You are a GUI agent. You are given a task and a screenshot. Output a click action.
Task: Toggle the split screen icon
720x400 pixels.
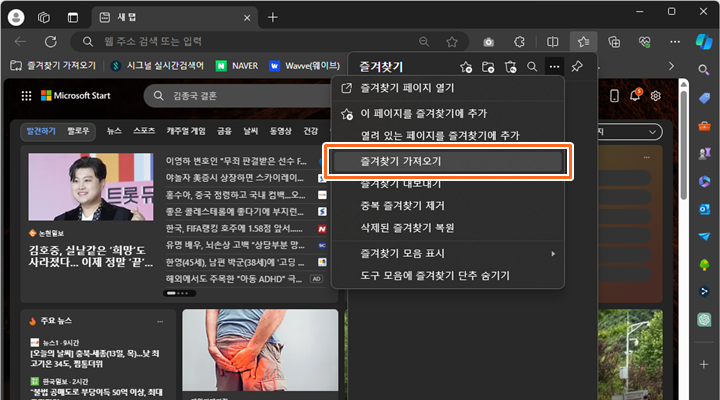pos(552,42)
